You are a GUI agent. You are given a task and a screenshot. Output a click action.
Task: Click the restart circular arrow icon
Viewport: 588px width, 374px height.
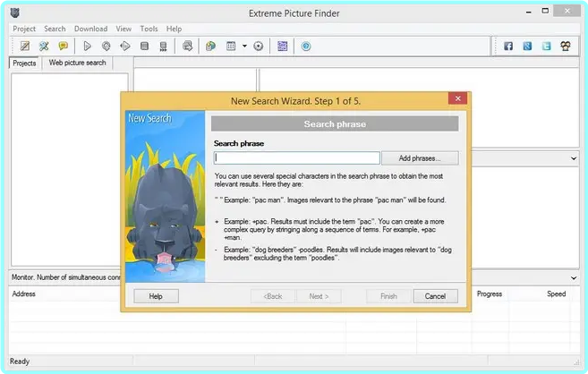[x=107, y=47]
